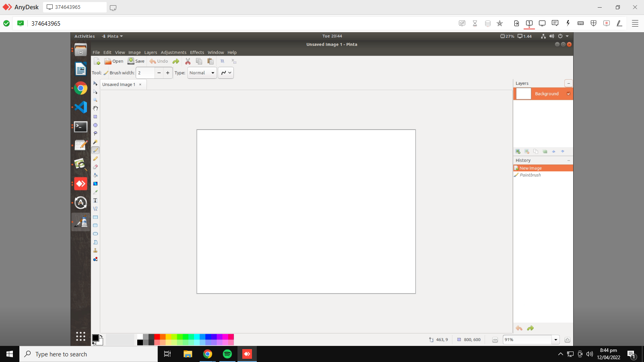Click the brush width input field
This screenshot has height=362, width=644.
(145, 73)
